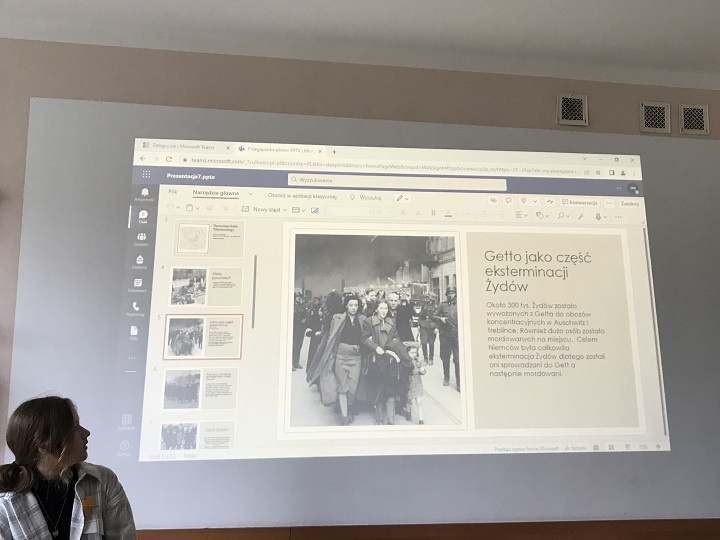Click Otwórz w aplikacji klasycznej
The width and height of the screenshot is (720, 540).
click(302, 196)
